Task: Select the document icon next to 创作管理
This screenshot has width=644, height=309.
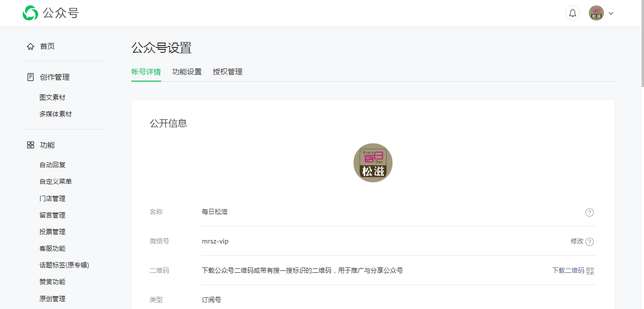Action: [30, 76]
